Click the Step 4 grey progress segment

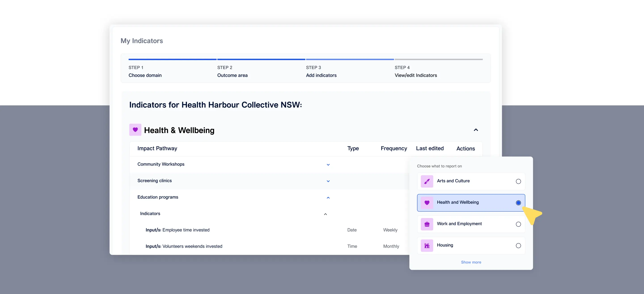pos(439,59)
